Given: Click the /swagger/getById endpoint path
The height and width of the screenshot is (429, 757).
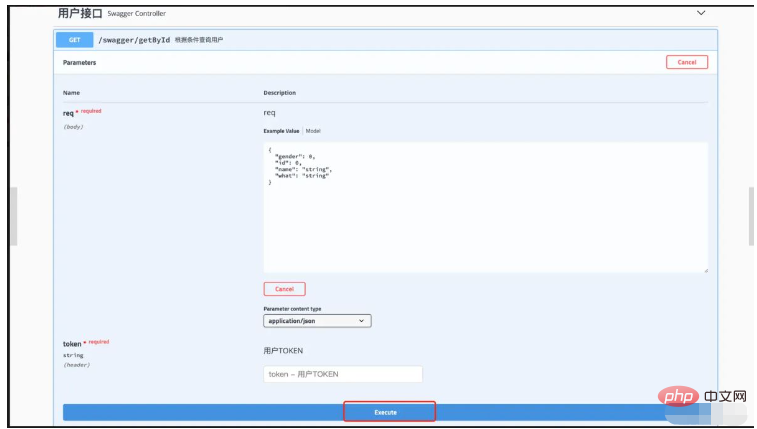Looking at the screenshot, I should [x=134, y=40].
